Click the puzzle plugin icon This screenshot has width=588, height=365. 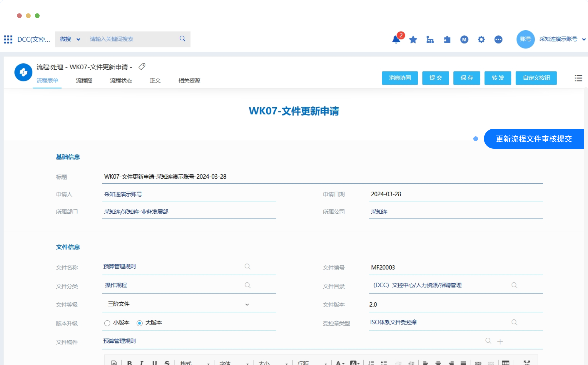(447, 40)
